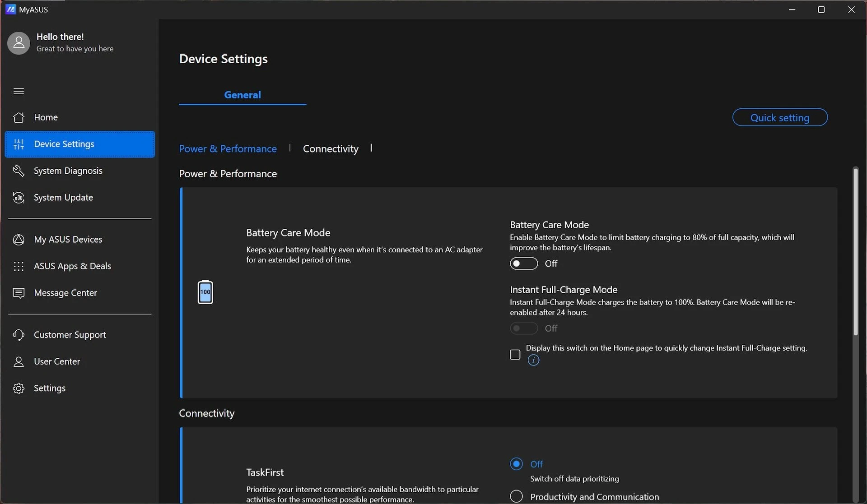
Task: Click the Settings gear icon
Action: [19, 388]
